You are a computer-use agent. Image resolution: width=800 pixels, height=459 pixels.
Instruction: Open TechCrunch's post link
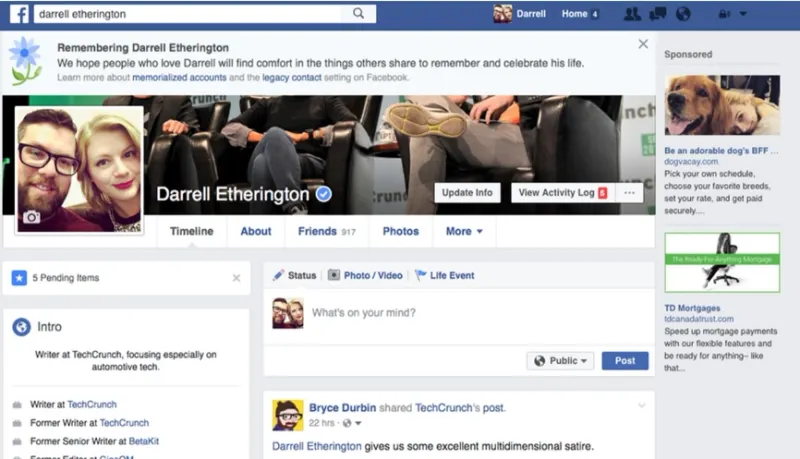[x=460, y=408]
